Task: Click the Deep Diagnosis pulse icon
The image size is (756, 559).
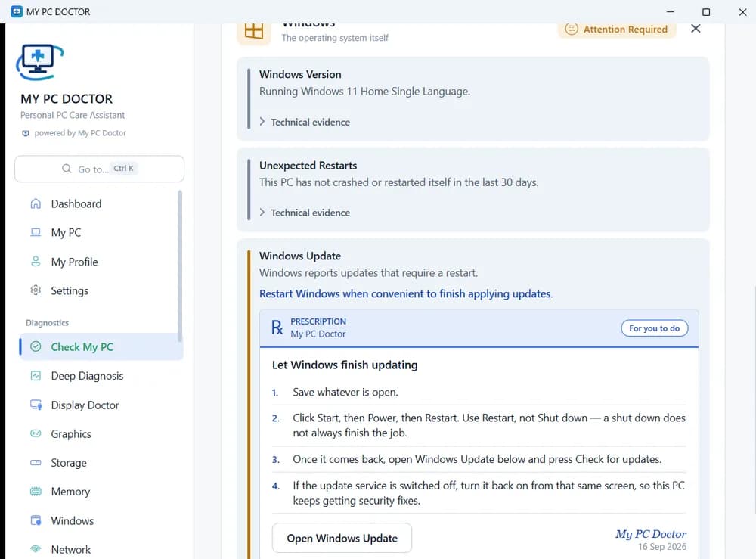Action: click(36, 376)
